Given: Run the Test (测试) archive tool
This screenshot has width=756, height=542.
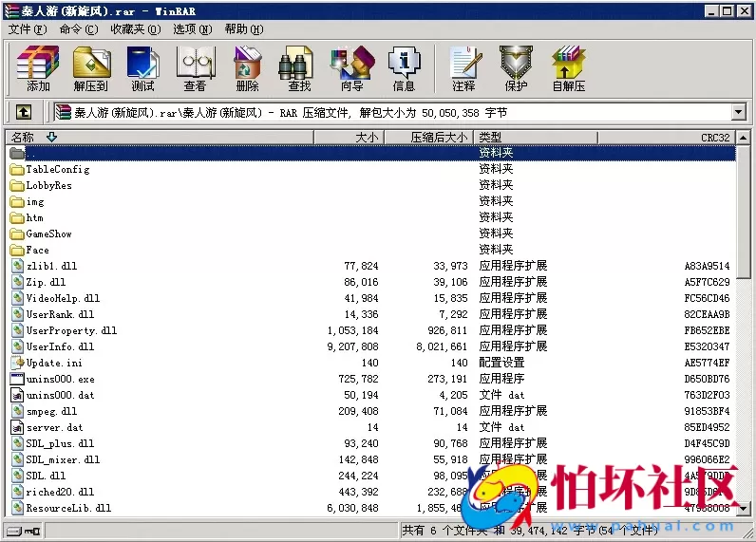Looking at the screenshot, I should point(143,68).
